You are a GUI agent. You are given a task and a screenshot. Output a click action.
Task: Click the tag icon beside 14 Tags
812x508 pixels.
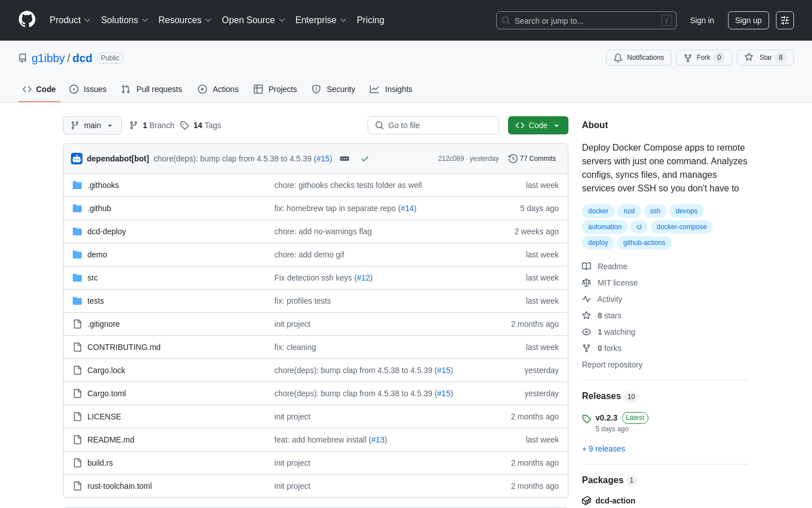184,125
